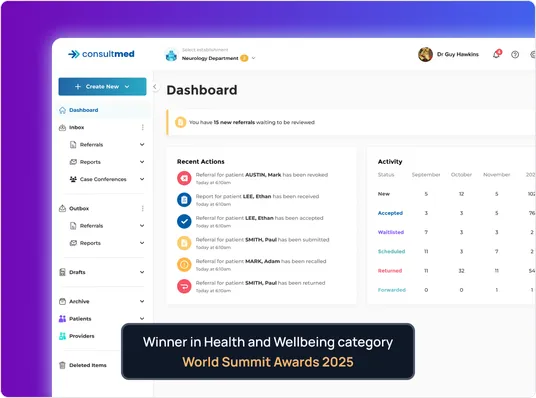Click the Patients people icon
Image resolution: width=536 pixels, height=398 pixels.
coord(62,319)
